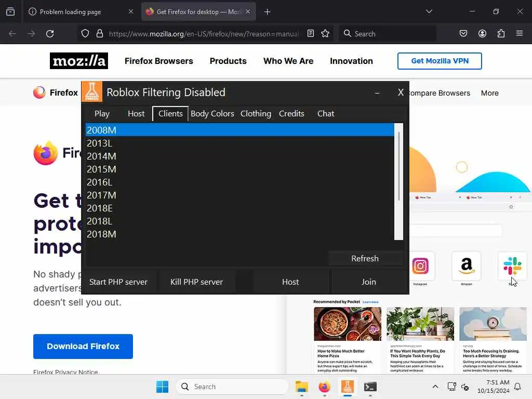
Task: Open Firefox from the taskbar
Action: coord(324,387)
